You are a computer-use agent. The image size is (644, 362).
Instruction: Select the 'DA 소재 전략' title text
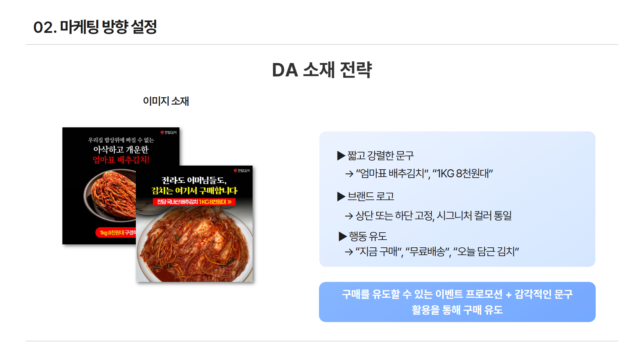[x=322, y=70]
